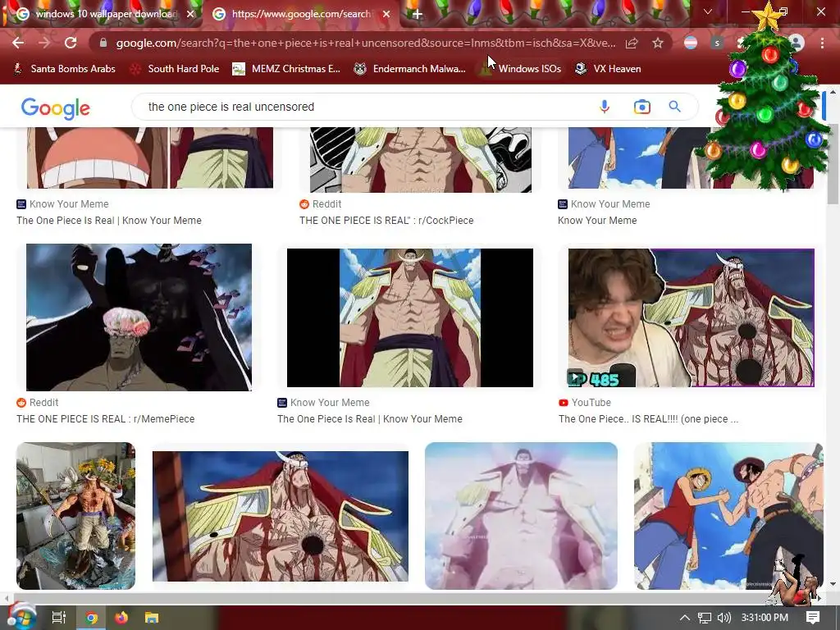Image resolution: width=840 pixels, height=630 pixels.
Task: Open File Explorer from the taskbar
Action: pos(152,618)
